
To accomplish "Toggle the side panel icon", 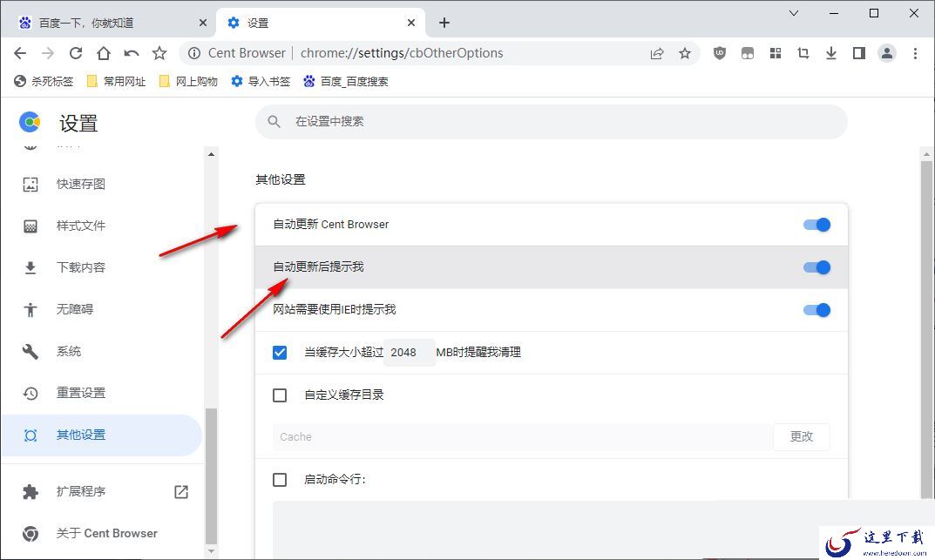I will point(858,53).
